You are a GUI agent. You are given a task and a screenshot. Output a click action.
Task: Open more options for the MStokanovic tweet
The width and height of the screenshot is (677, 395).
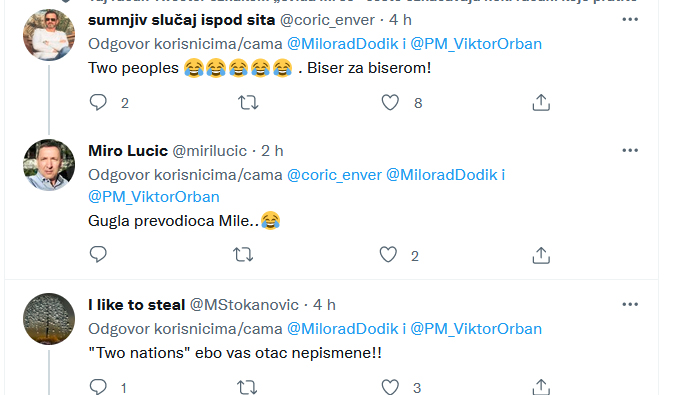pyautogui.click(x=630, y=304)
